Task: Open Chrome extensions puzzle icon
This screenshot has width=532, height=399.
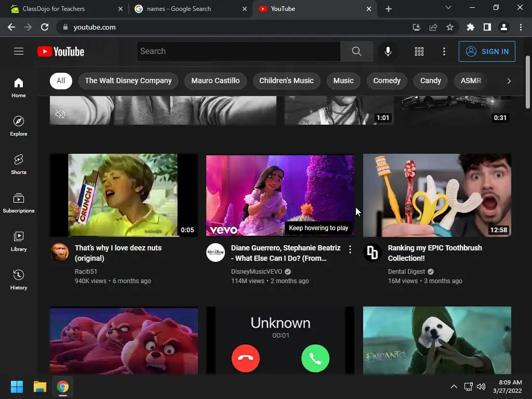Action: [470, 27]
